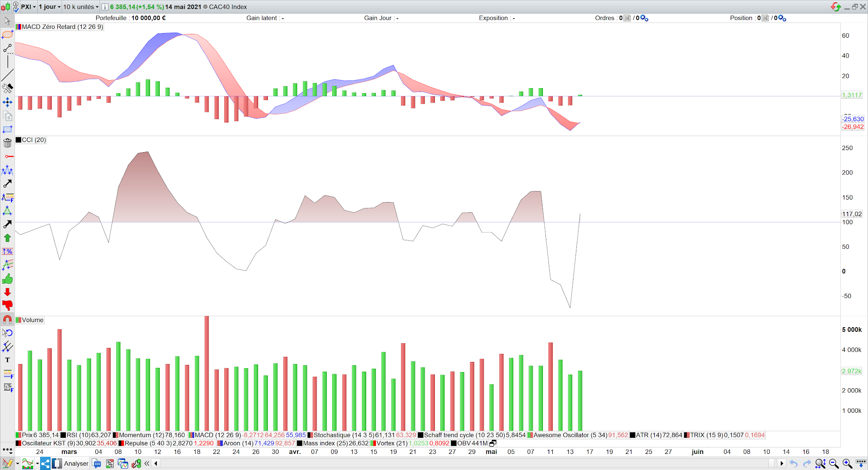Choose the diagonal trend line tool
Viewport: 868px width, 470px height.
7,75
